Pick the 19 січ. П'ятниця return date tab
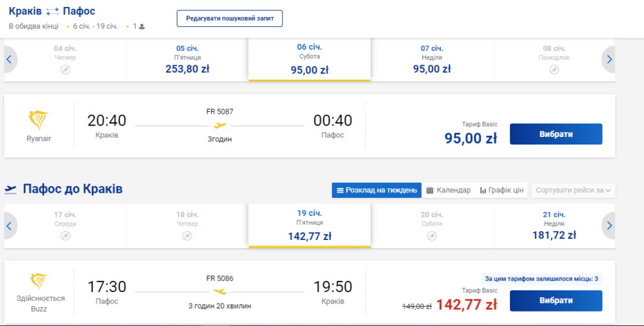 (x=309, y=226)
